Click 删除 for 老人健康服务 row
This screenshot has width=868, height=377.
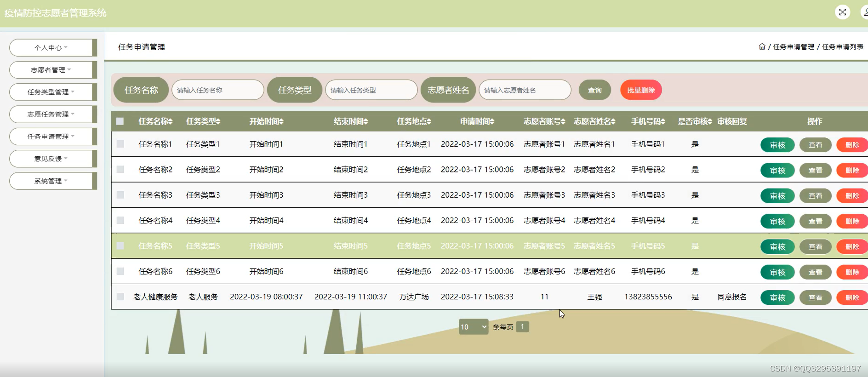pos(852,297)
